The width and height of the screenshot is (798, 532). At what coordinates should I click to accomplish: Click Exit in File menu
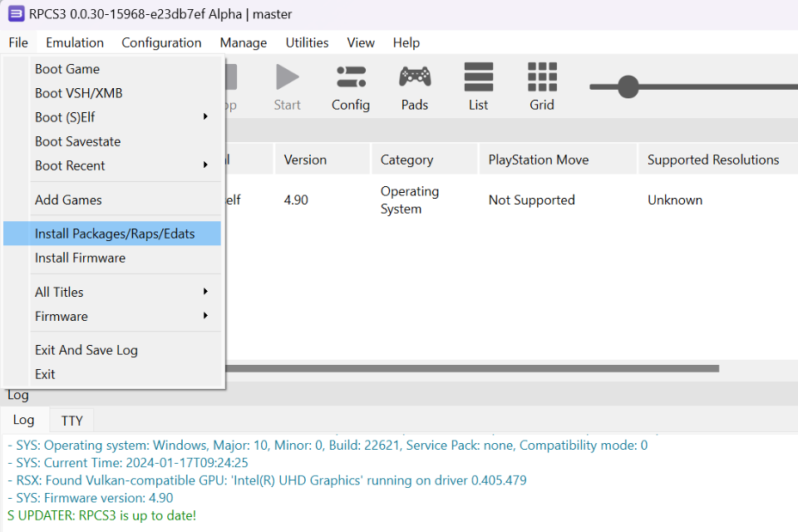(x=112, y=375)
